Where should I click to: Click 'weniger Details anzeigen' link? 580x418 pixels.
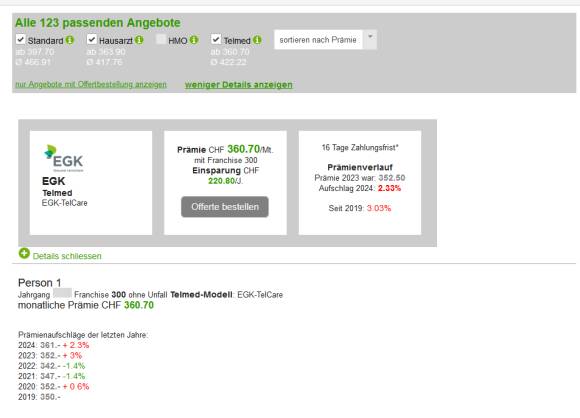click(239, 85)
